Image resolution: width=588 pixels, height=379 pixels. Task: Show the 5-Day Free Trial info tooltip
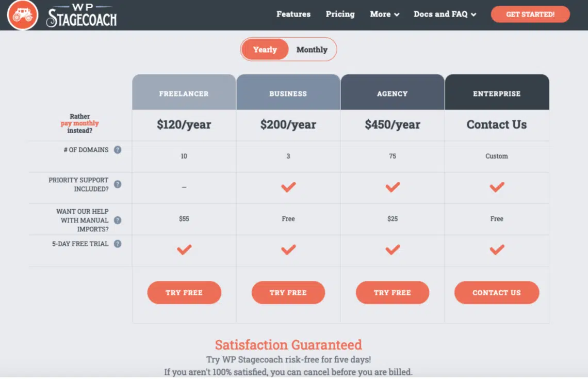[118, 244]
